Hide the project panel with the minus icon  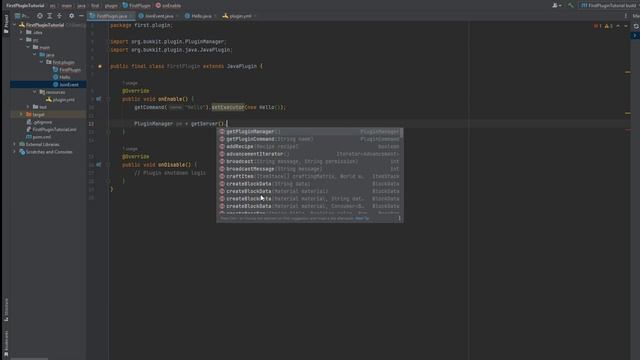click(81, 16)
